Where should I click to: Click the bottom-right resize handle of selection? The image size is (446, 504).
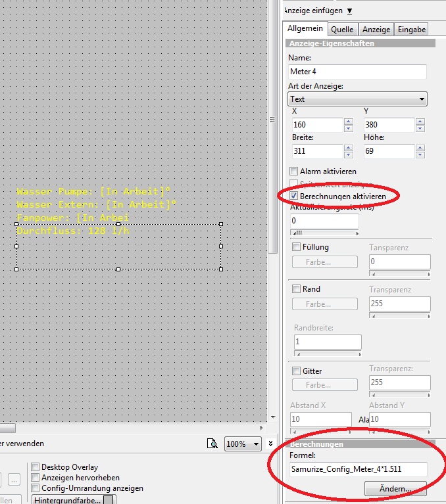(221, 269)
